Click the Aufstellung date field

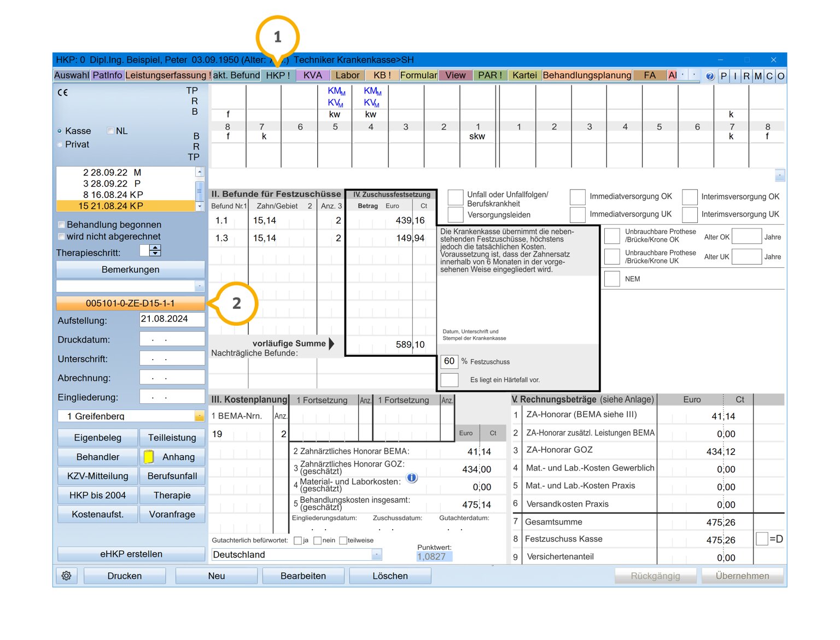click(172, 319)
